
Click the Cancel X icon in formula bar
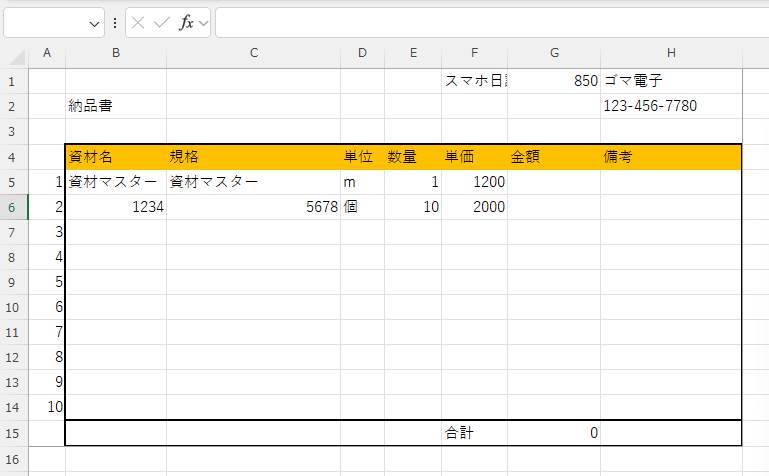139,23
